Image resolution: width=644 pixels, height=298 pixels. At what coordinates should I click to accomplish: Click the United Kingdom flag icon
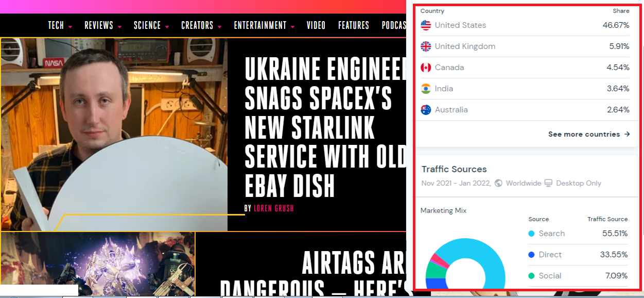point(426,46)
